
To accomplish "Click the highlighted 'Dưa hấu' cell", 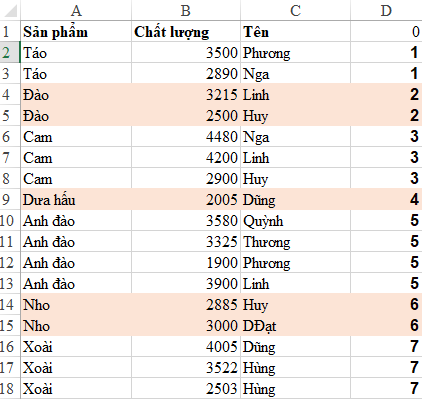I will tap(76, 199).
